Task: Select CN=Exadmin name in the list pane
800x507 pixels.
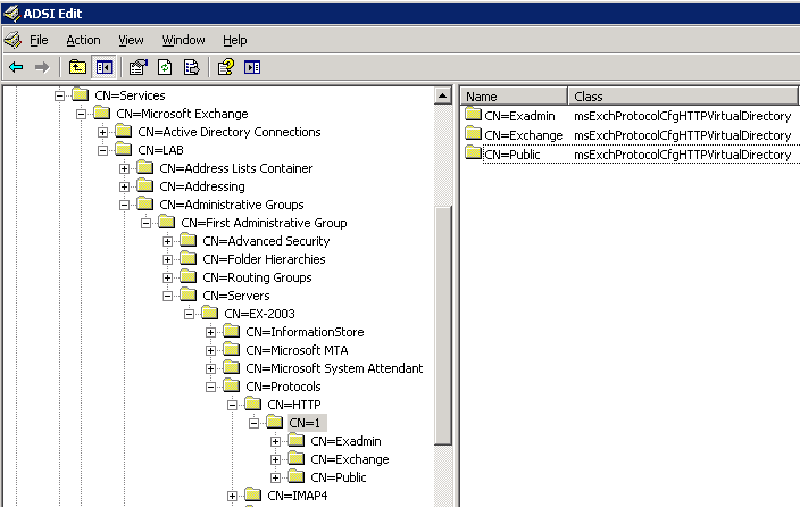Action: click(519, 116)
